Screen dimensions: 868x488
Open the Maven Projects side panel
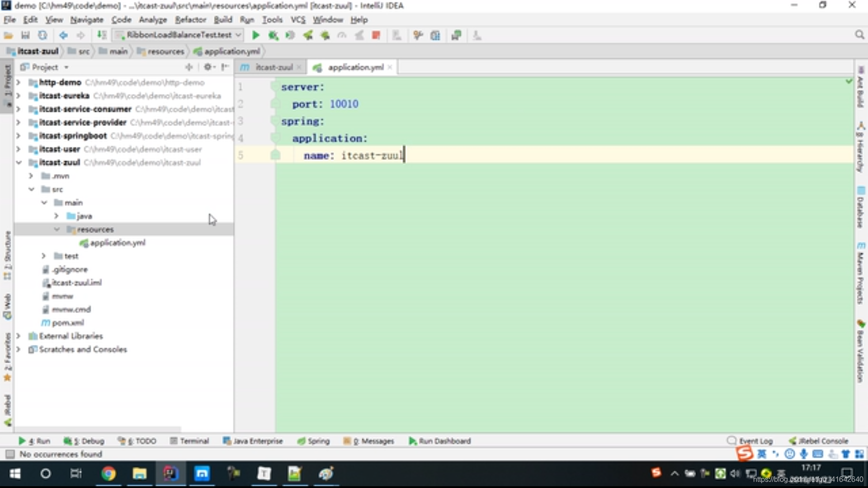coord(860,273)
